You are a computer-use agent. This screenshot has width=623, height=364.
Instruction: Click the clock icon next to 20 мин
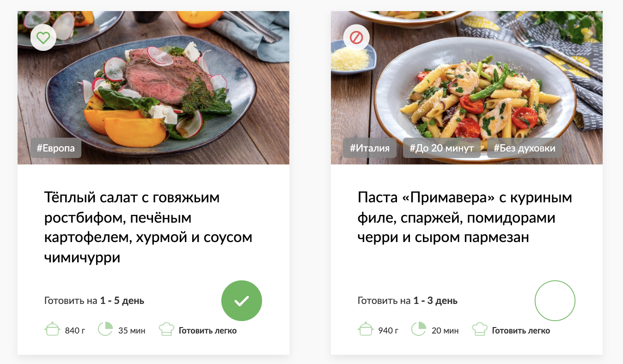click(x=419, y=329)
